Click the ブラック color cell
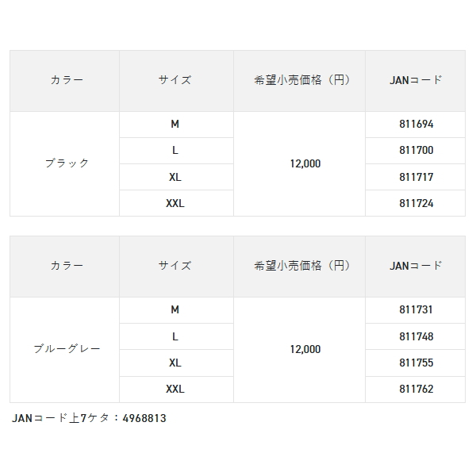This screenshot has width=476, height=476. [67, 163]
